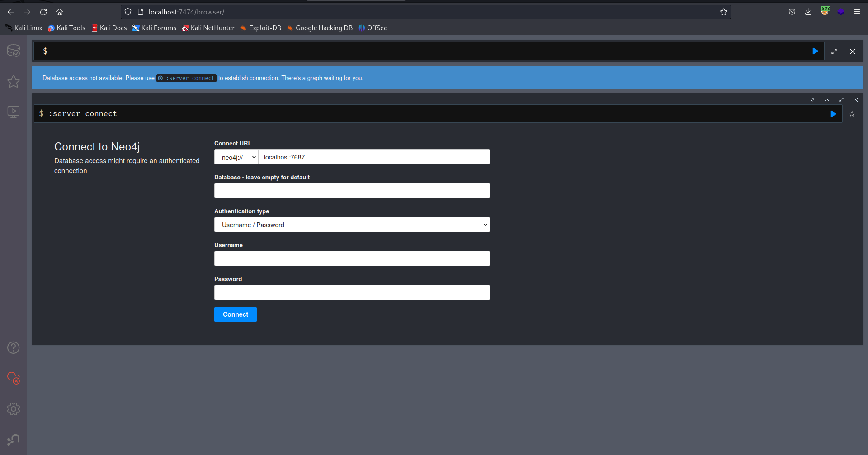Open the Kali Tools bookmark
This screenshot has width=868, height=455.
click(66, 28)
